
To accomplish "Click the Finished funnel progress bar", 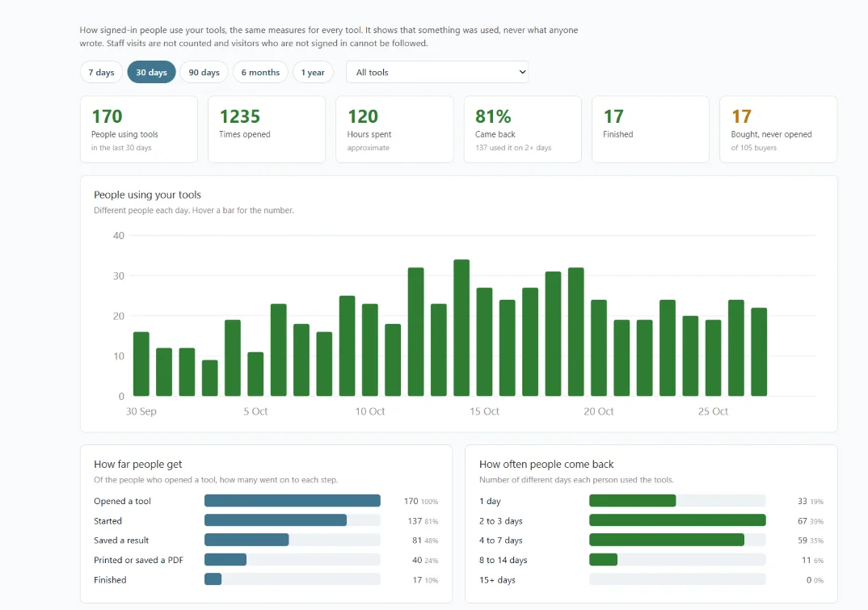I will pyautogui.click(x=293, y=579).
